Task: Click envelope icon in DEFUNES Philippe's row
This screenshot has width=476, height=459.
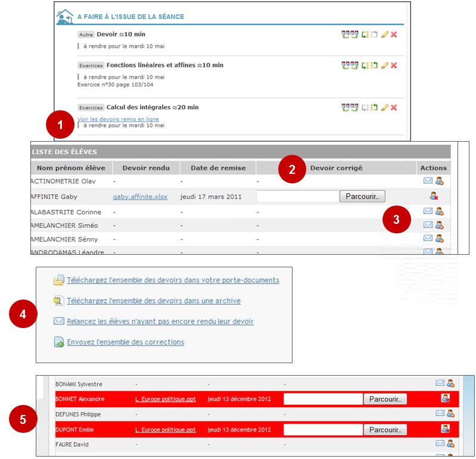Action: 440,413
